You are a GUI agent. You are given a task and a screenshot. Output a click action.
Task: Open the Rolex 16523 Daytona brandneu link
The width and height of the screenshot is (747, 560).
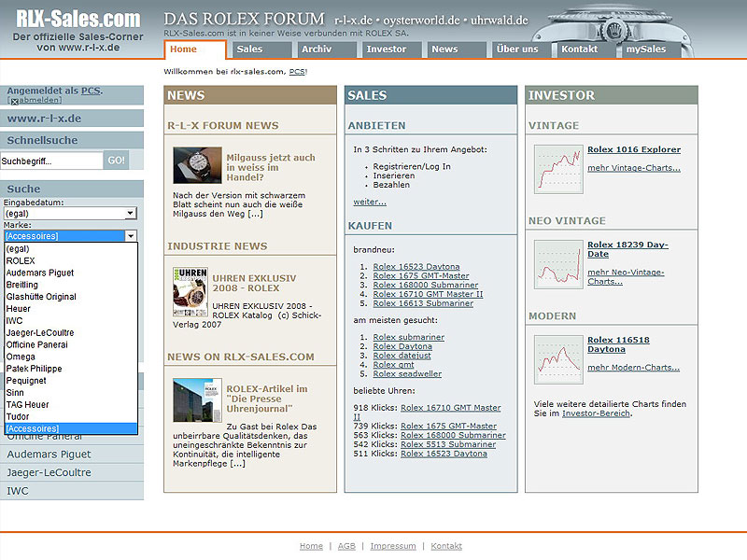click(416, 267)
